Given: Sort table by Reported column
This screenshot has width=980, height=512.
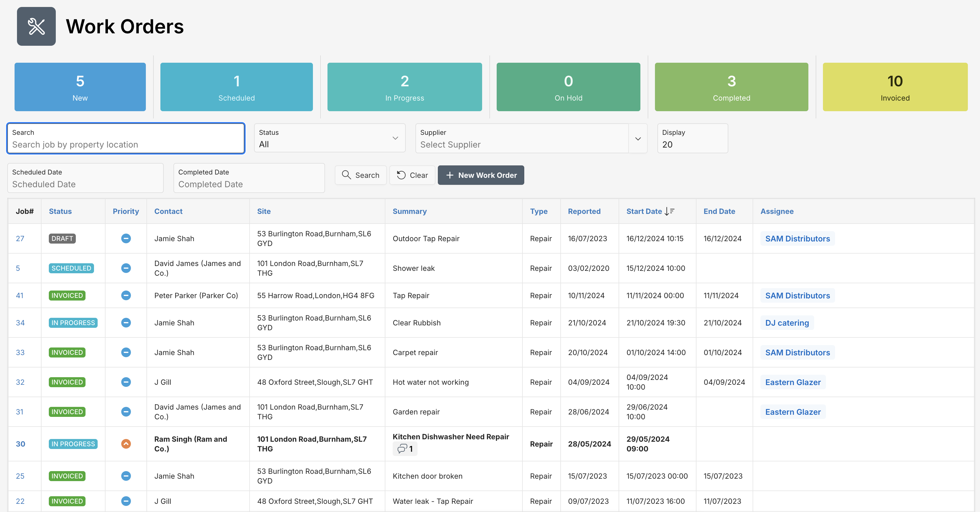Looking at the screenshot, I should pos(584,211).
